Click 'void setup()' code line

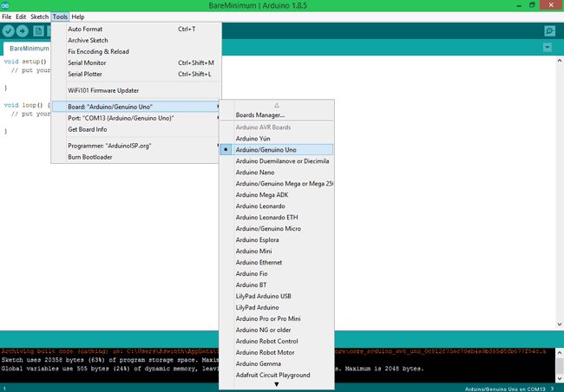coord(25,62)
